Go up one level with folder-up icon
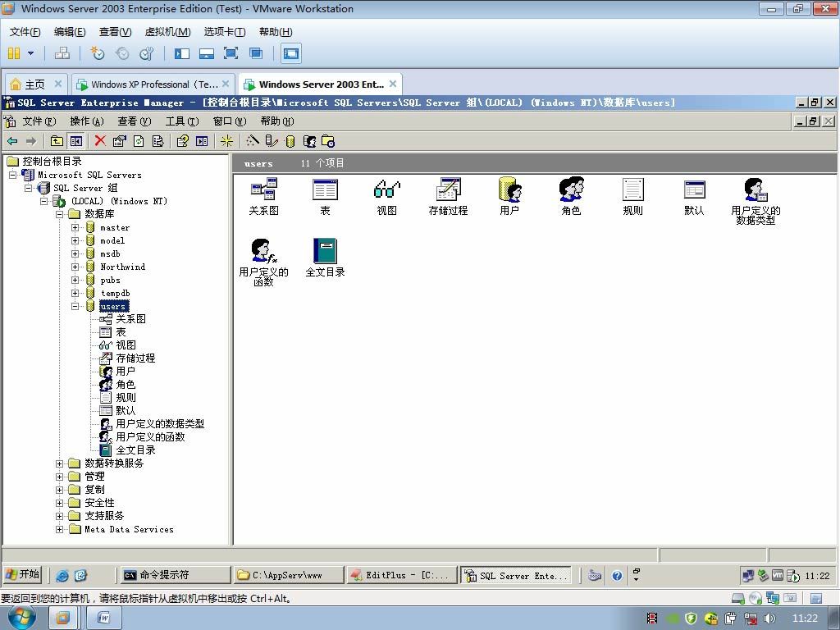840x630 pixels. coord(57,141)
